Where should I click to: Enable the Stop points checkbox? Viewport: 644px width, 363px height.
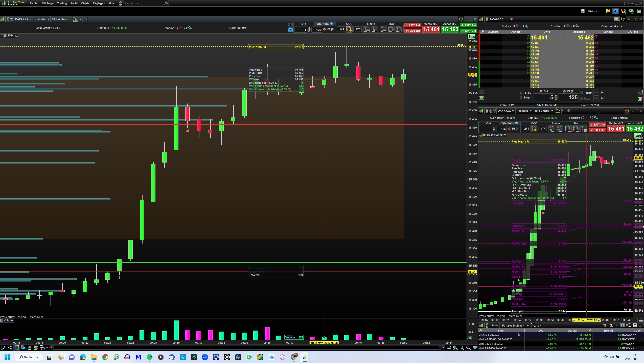coord(582,99)
